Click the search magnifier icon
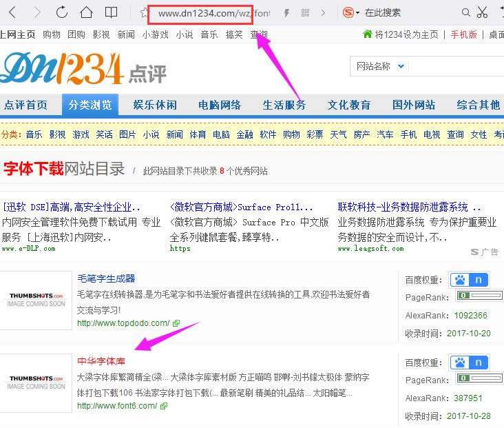 [466, 12]
